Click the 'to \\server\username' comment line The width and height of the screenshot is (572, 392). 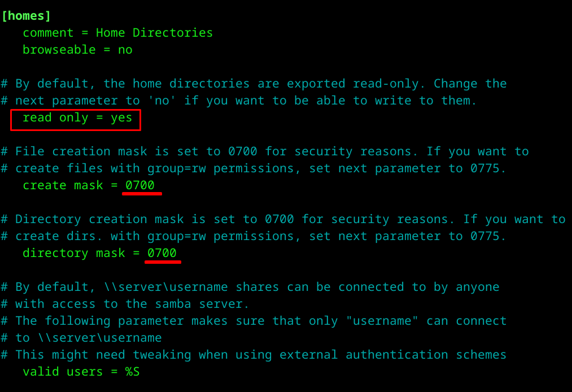tap(81, 338)
